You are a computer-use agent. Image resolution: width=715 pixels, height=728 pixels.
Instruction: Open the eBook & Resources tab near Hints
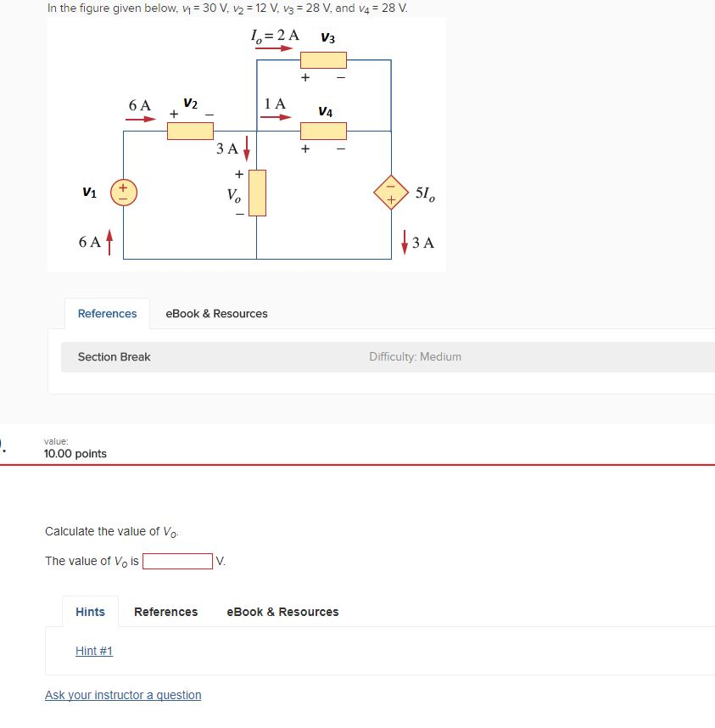click(x=282, y=611)
